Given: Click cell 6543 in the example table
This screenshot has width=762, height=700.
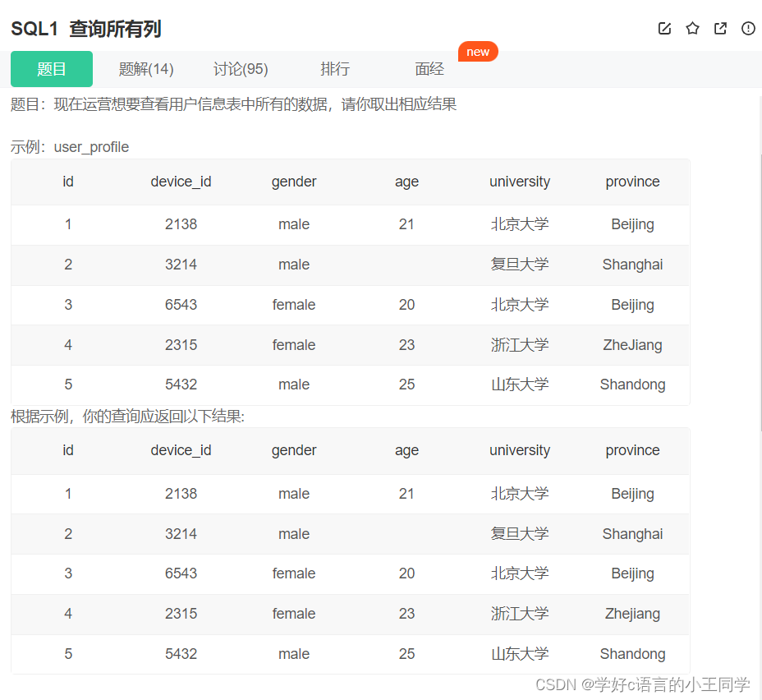Looking at the screenshot, I should 181,305.
